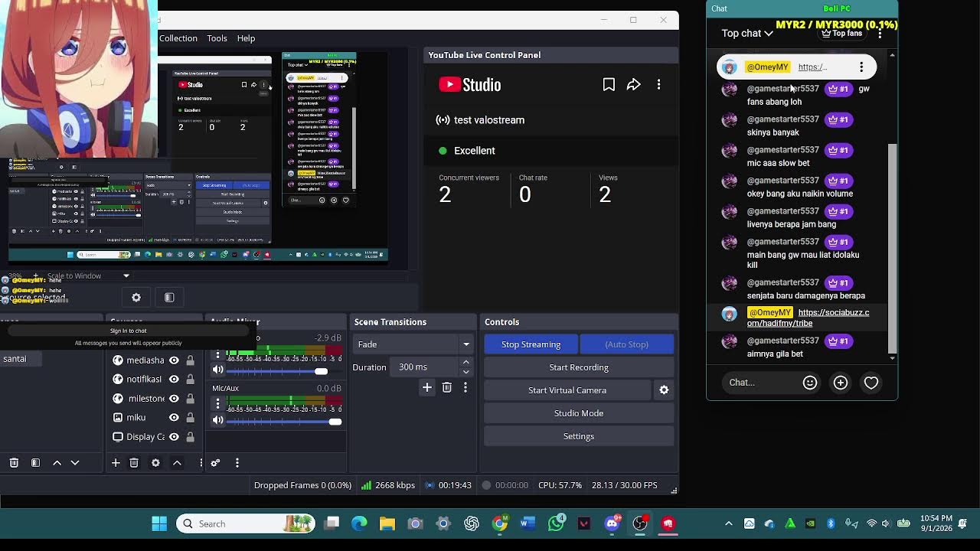This screenshot has height=551, width=980.
Task: Open Discord from the taskbar
Action: click(x=612, y=523)
